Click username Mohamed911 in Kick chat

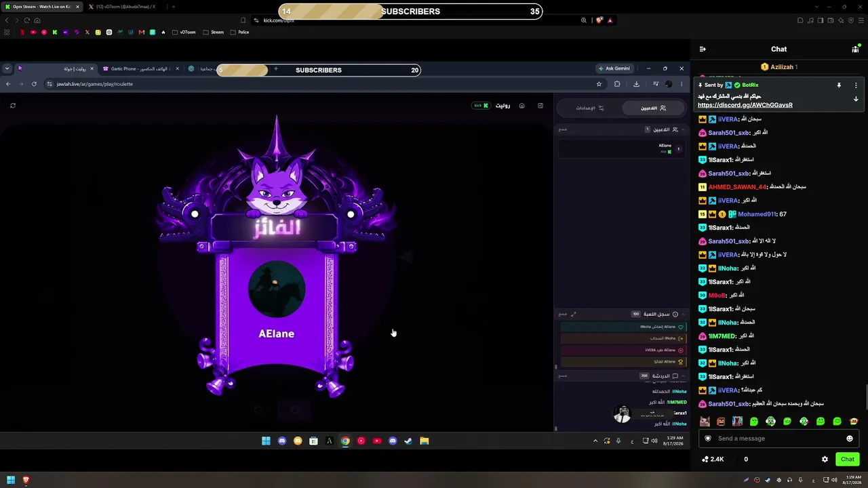757,214
